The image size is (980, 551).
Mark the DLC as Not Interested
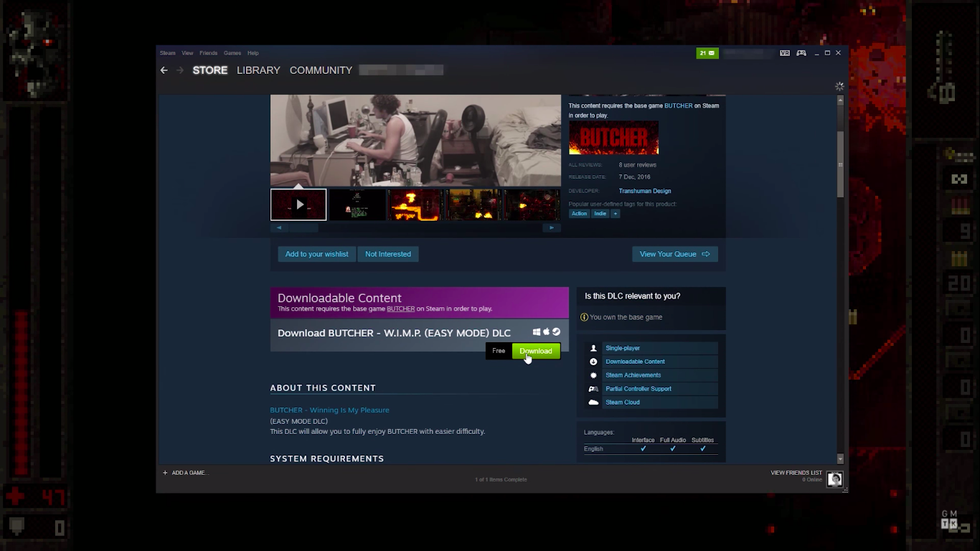pos(388,254)
